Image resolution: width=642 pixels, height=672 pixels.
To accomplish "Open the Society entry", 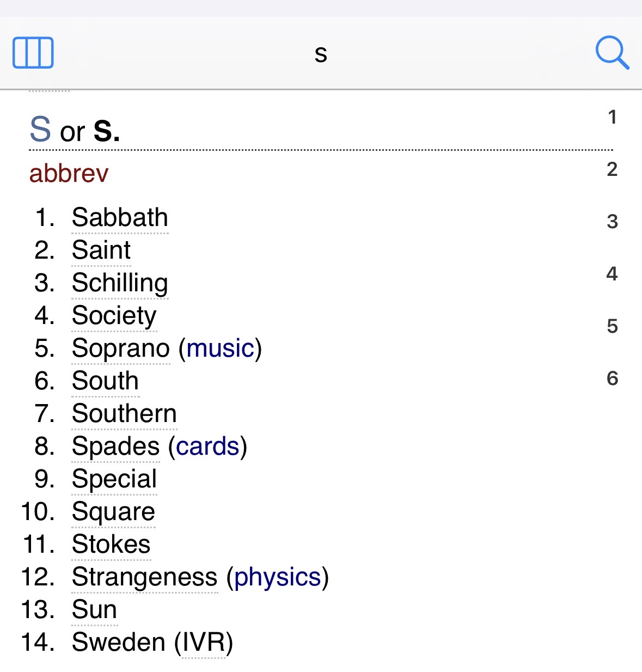I will click(114, 316).
